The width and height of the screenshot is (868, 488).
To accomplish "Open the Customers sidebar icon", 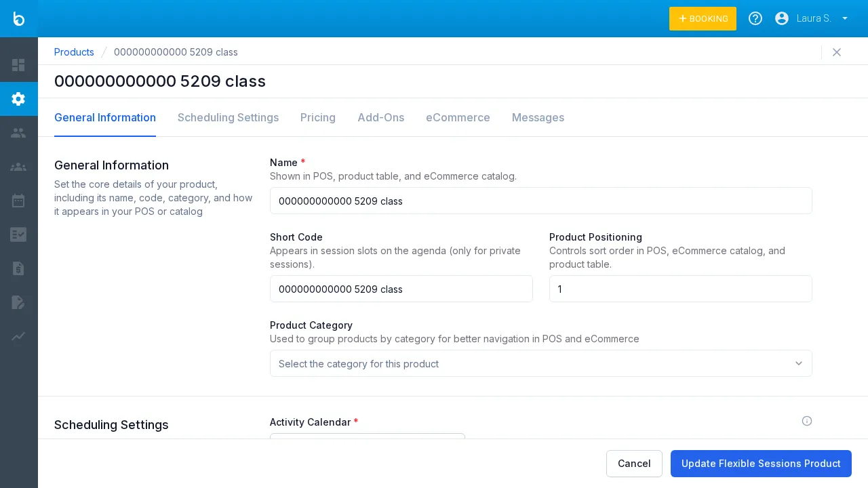I will [19, 133].
